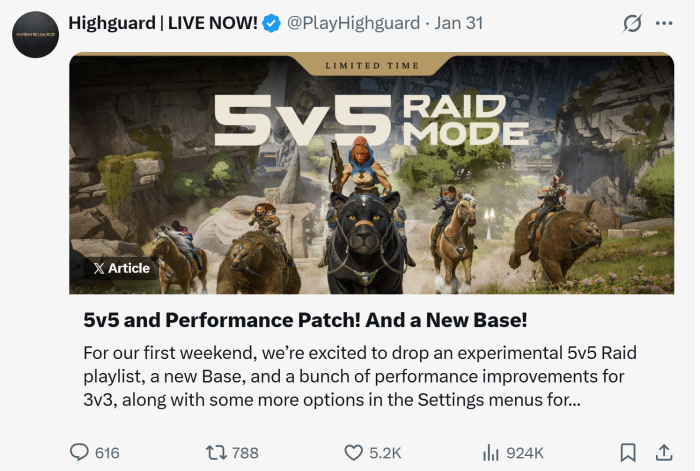Image resolution: width=700 pixels, height=471 pixels.
Task: Click the 788 reposts count
Action: (x=245, y=453)
